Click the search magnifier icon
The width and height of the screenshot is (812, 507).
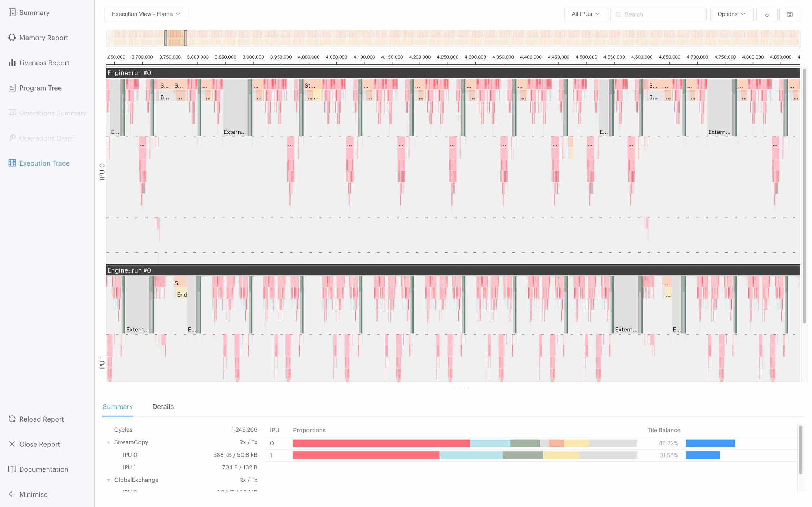[619, 14]
